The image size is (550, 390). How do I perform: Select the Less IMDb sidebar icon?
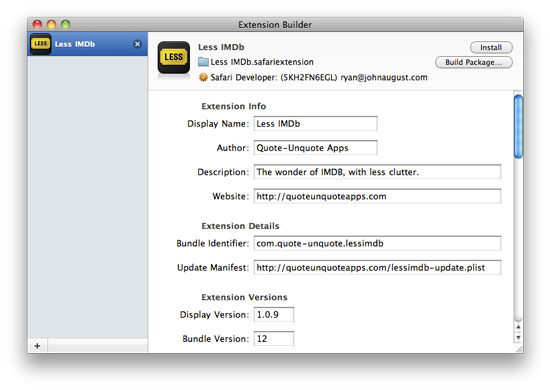coord(40,44)
